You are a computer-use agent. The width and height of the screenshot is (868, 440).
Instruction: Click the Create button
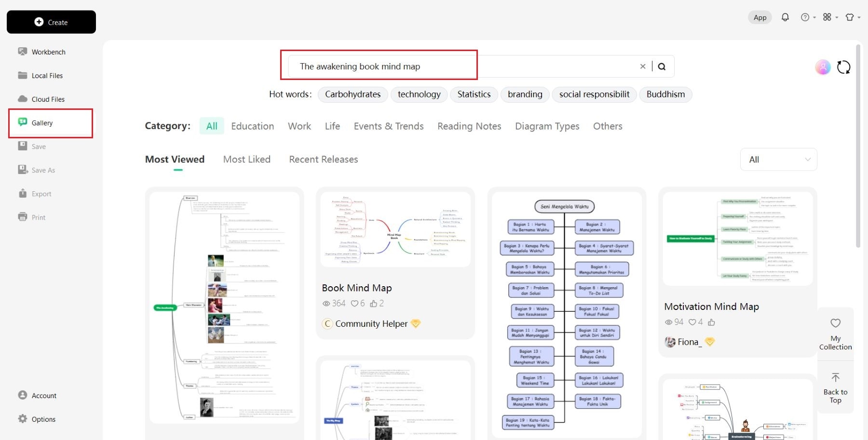click(51, 22)
